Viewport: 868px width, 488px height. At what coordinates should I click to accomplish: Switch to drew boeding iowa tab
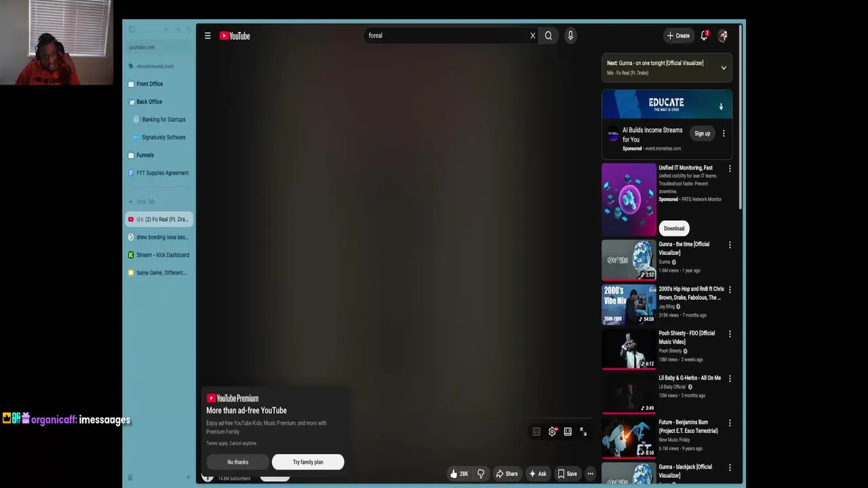pyautogui.click(x=159, y=237)
